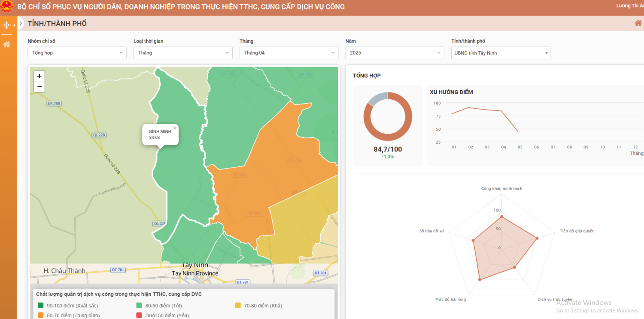The height and width of the screenshot is (319, 644).
Task: Click the TỔNG HỢP panel heading
Action: [x=367, y=76]
